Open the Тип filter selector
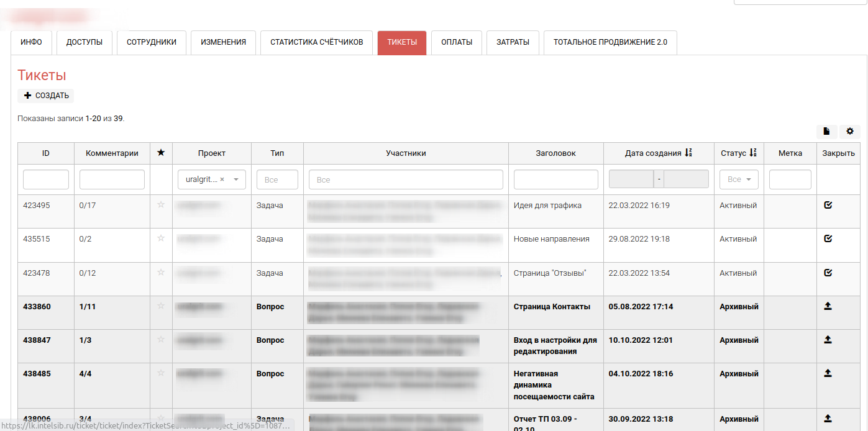 pos(277,179)
